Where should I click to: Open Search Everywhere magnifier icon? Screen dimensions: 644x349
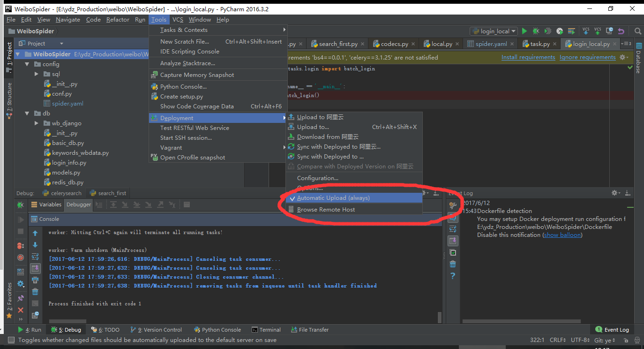tap(638, 31)
